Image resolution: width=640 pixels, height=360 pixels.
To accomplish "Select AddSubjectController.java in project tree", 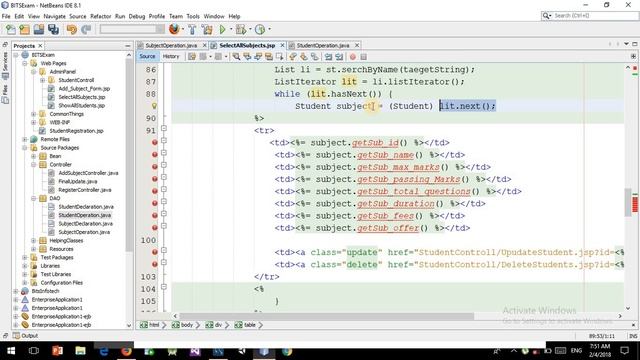I will (88, 173).
